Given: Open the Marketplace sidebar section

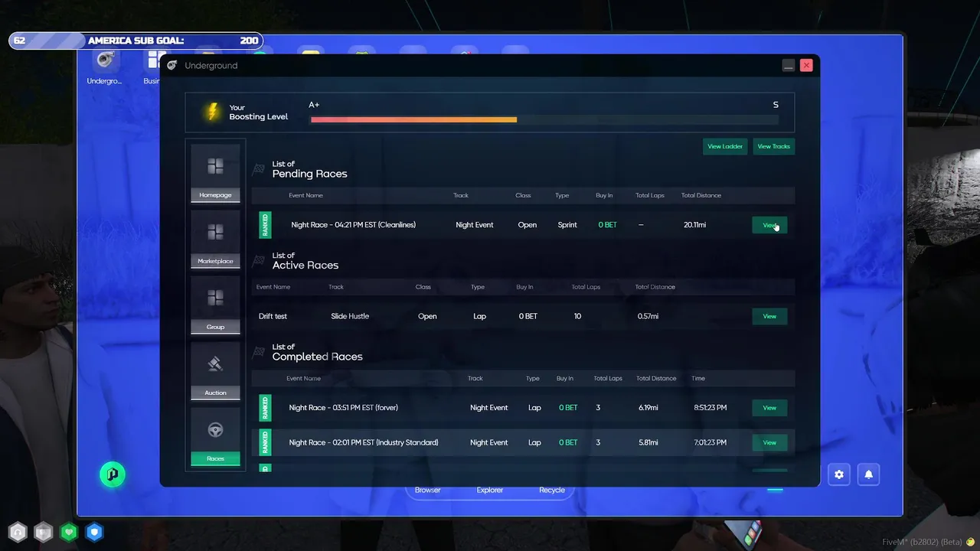Looking at the screenshot, I should (215, 240).
